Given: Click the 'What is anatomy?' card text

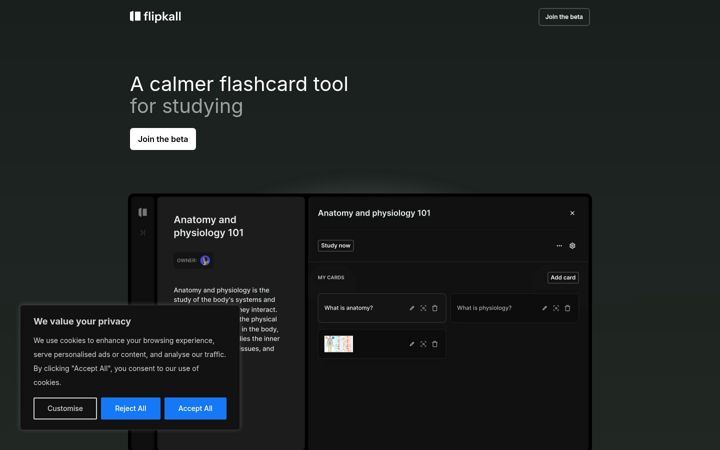Looking at the screenshot, I should coord(349,308).
